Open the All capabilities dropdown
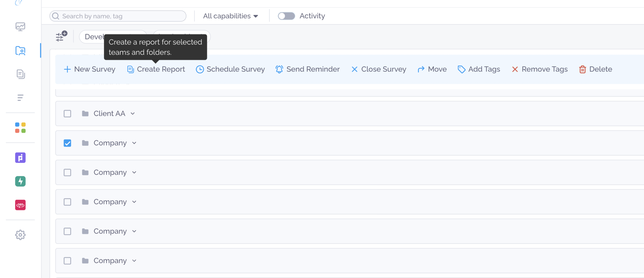Screen dimensions: 644x278 [x=230, y=16]
